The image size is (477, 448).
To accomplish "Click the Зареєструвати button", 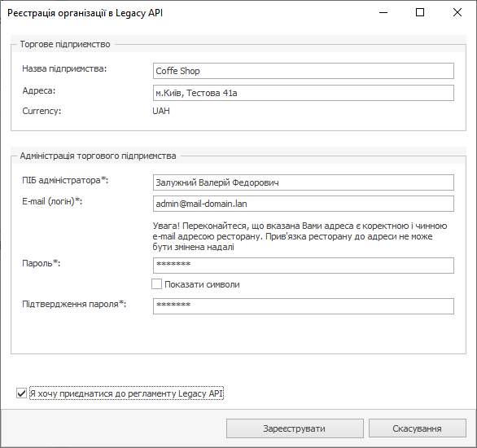I will pyautogui.click(x=295, y=428).
